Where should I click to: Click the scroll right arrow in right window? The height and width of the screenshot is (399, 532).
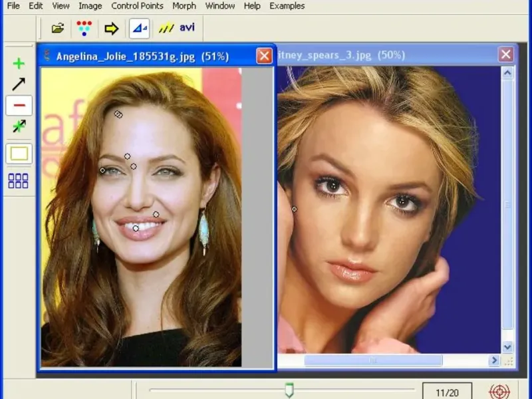click(494, 360)
